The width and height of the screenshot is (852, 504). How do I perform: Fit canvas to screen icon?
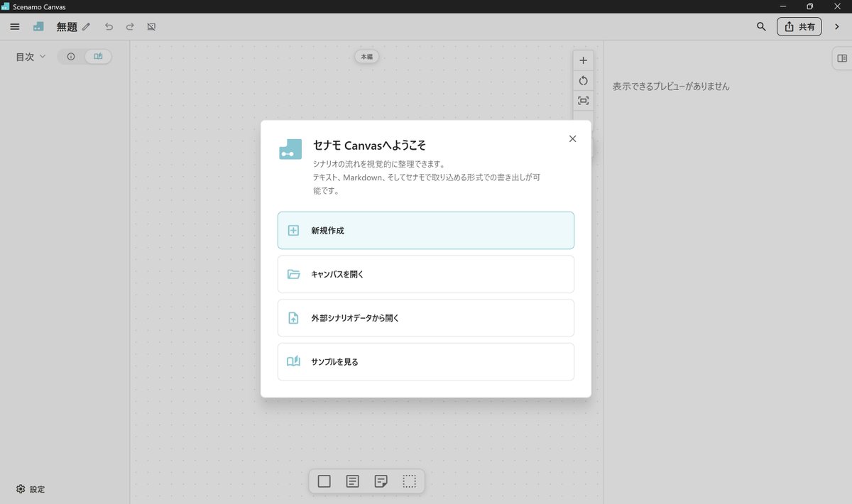[x=584, y=101]
